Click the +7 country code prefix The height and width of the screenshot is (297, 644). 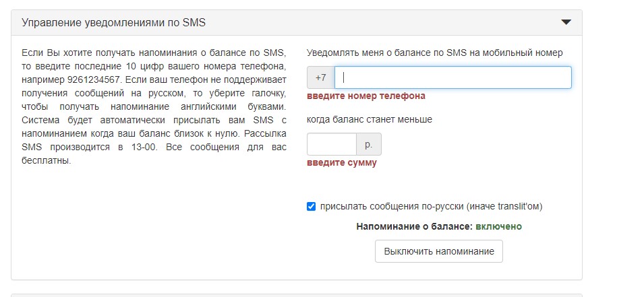320,77
